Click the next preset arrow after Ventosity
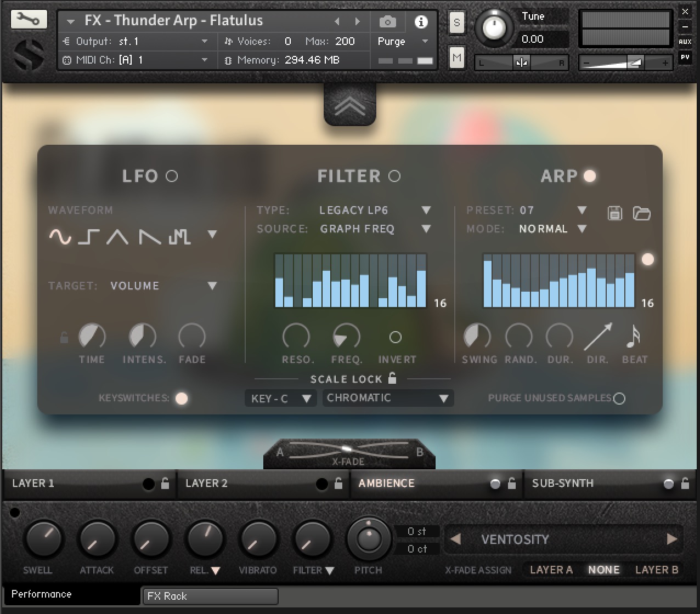Screen dimensions: 700x614 (x=671, y=539)
